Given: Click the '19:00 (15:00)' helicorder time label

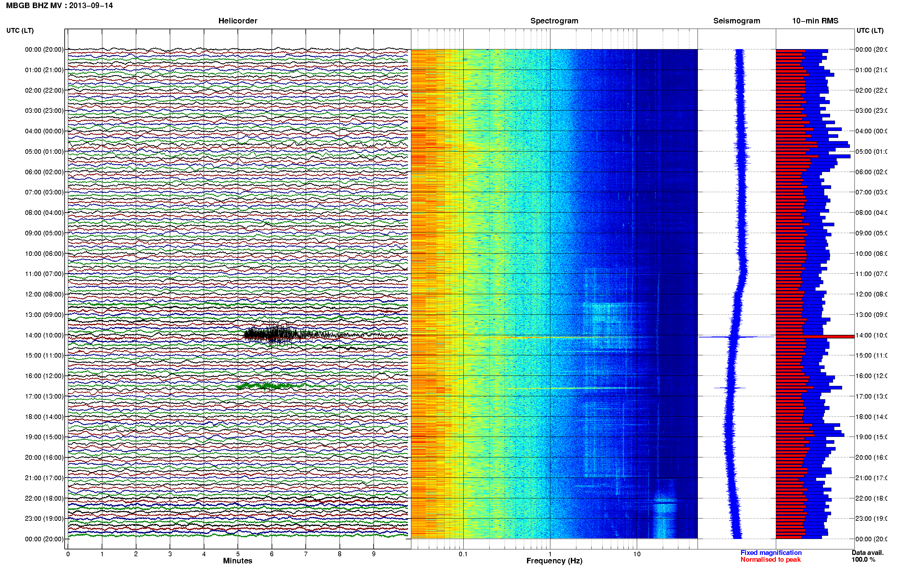Looking at the screenshot, I should tap(44, 437).
